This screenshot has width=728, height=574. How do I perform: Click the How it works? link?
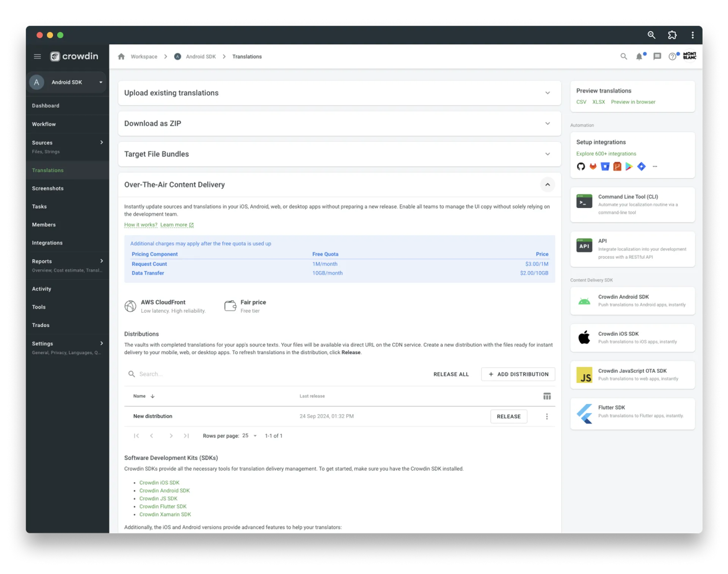pyautogui.click(x=141, y=225)
